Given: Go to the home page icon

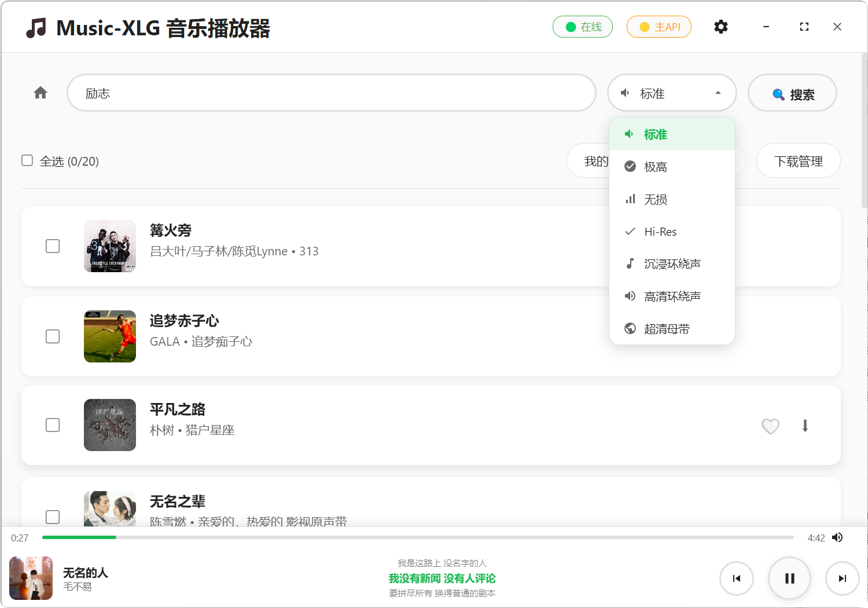Looking at the screenshot, I should 41,93.
